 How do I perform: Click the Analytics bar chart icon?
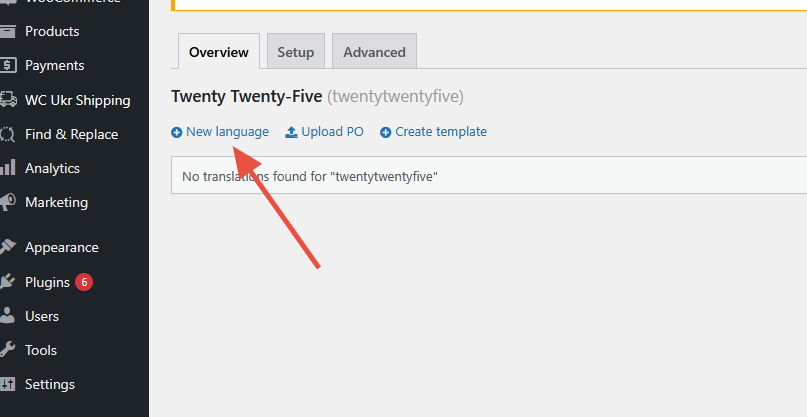tap(8, 168)
